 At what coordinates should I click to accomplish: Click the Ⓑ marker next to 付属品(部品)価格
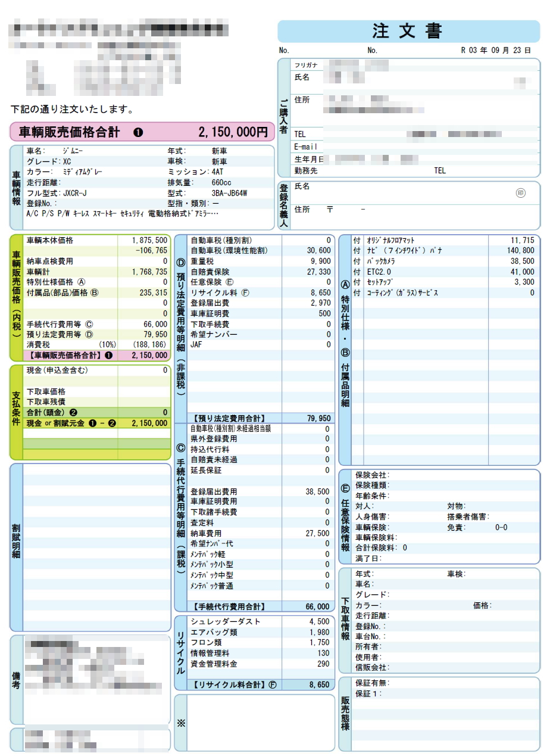pyautogui.click(x=93, y=293)
